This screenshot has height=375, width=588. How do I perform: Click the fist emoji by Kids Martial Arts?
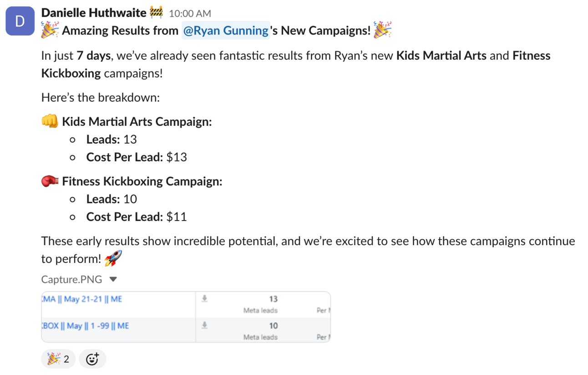click(50, 121)
